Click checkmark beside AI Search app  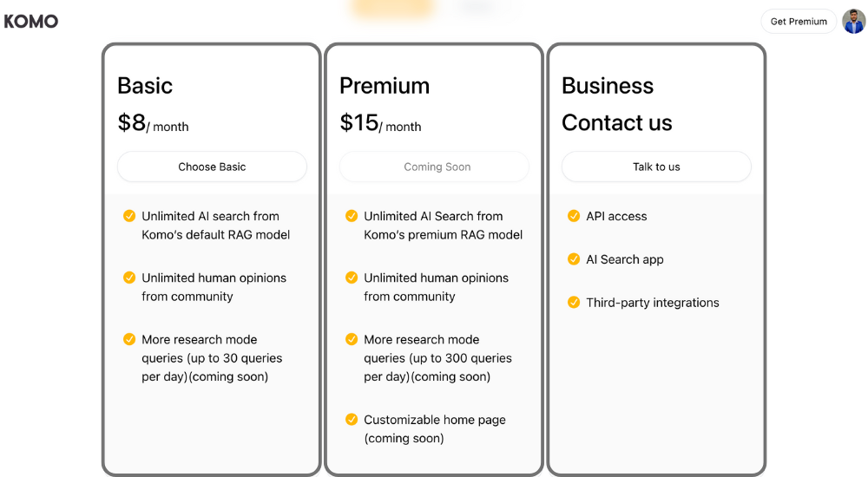(574, 259)
